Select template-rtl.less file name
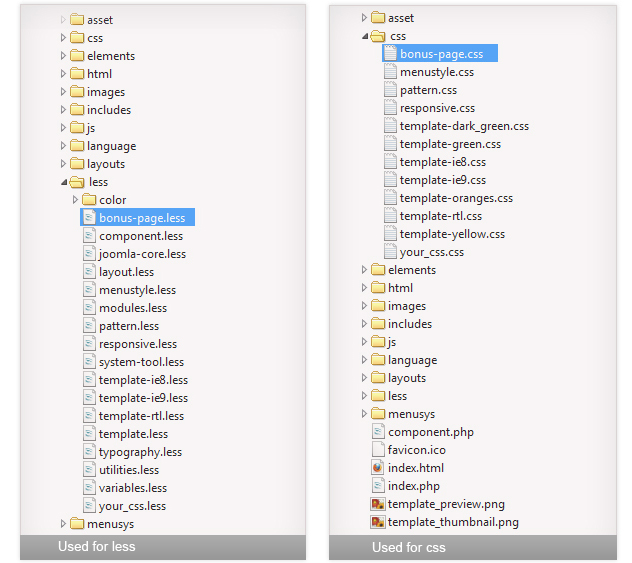Viewport: 632px width, 563px height. click(141, 416)
